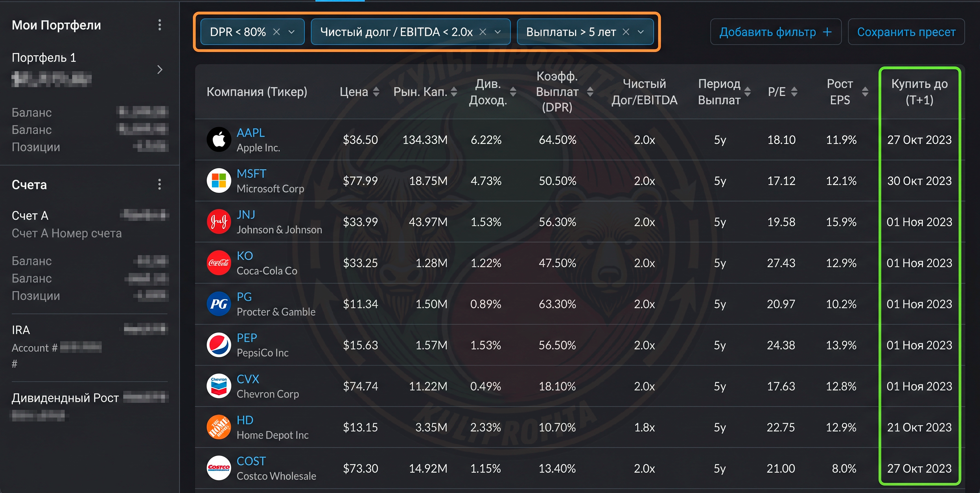Click the Чистый Дог/EBITDA column header
This screenshot has height=493, width=980.
coord(644,92)
